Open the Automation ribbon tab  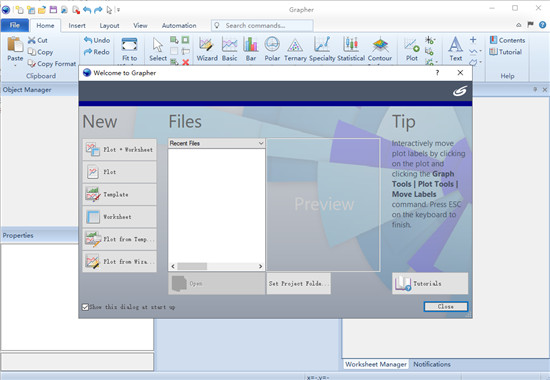coord(179,26)
